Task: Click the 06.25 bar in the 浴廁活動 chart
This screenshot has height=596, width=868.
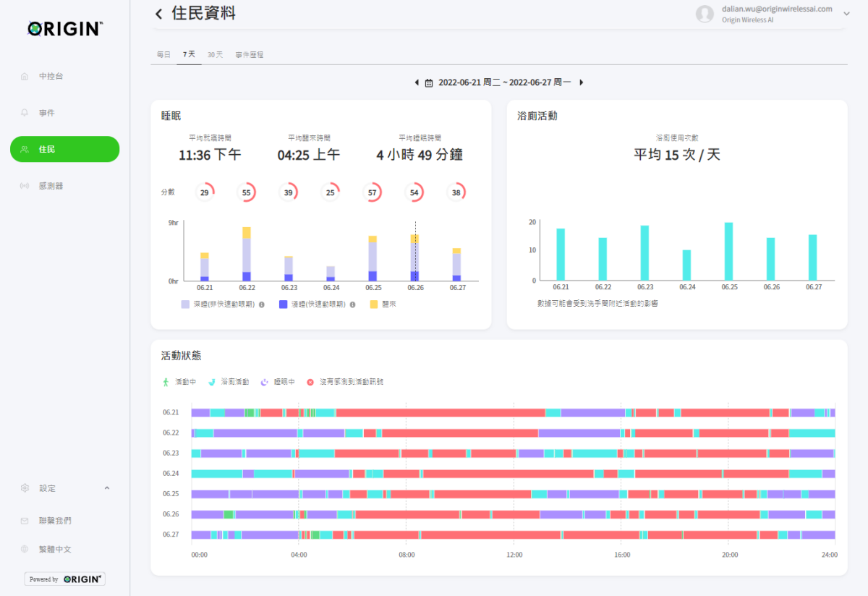Action: tap(728, 251)
